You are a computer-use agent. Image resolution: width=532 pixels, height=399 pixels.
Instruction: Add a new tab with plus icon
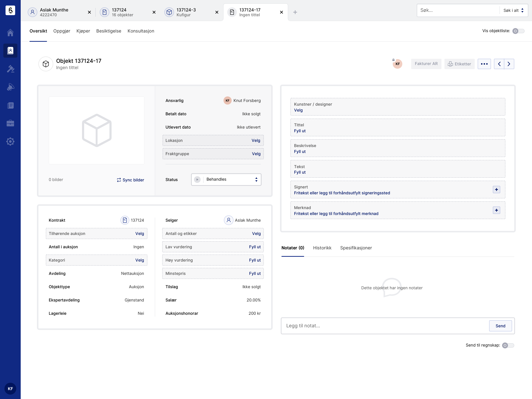pos(295,12)
